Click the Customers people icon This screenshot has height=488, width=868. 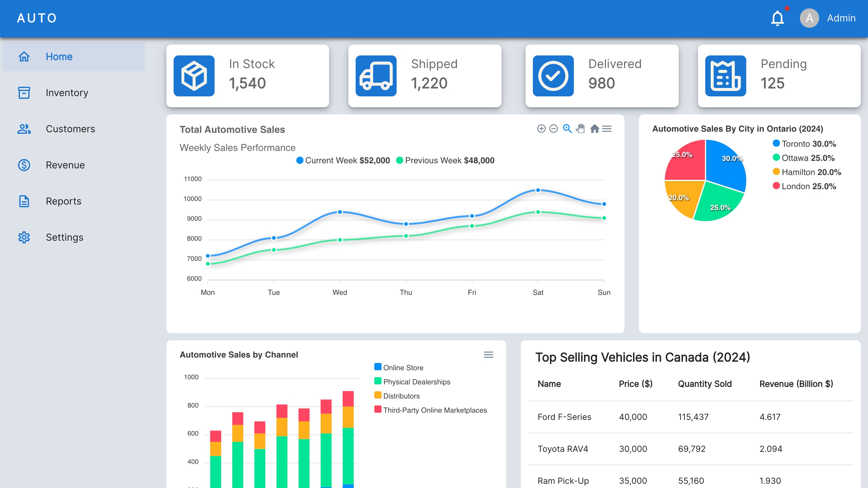tap(24, 129)
